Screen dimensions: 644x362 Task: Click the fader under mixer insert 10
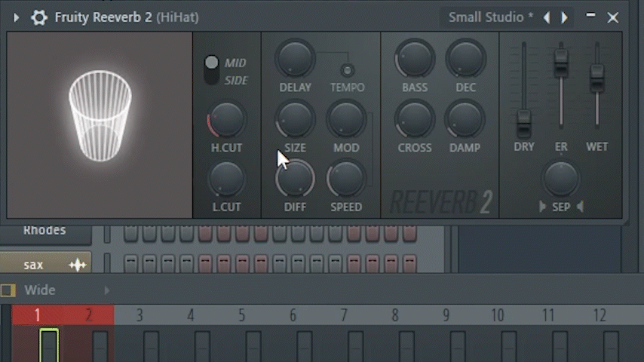coord(508,346)
